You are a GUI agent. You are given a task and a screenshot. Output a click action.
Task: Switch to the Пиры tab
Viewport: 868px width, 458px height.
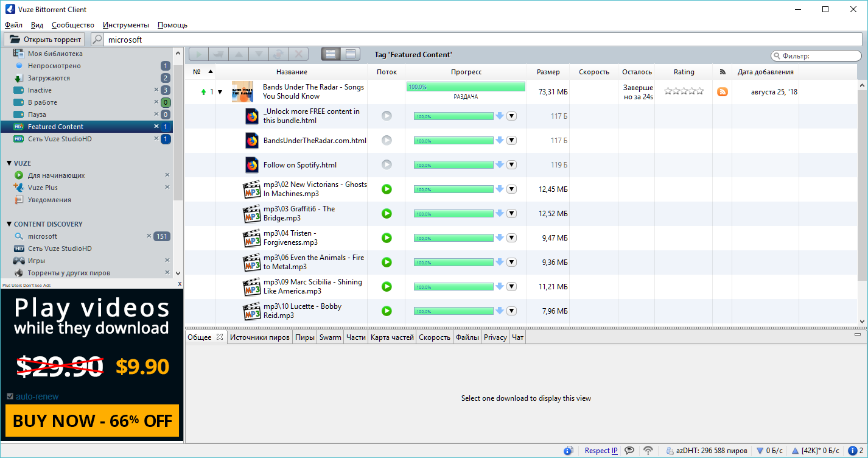tap(304, 337)
